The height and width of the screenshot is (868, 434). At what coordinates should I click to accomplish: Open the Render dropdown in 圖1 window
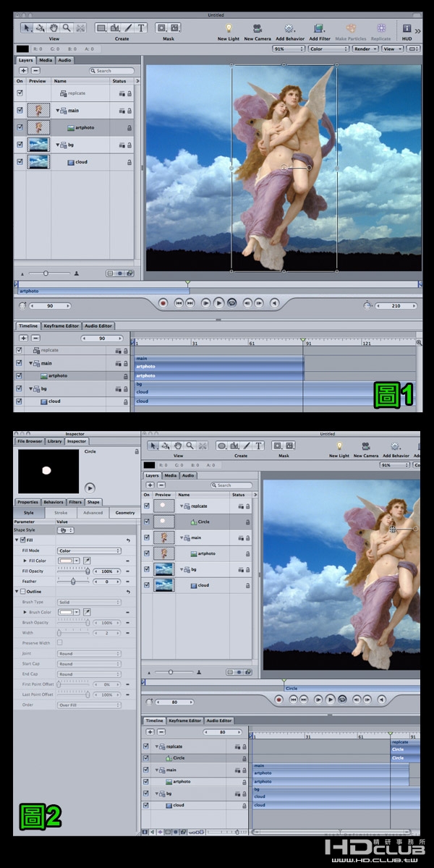coord(364,49)
